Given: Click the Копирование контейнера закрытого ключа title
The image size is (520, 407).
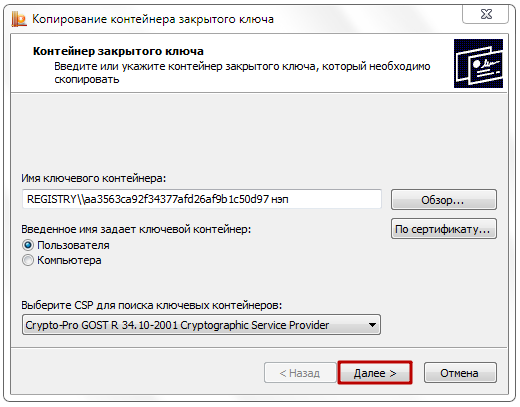Looking at the screenshot, I should coord(153,19).
